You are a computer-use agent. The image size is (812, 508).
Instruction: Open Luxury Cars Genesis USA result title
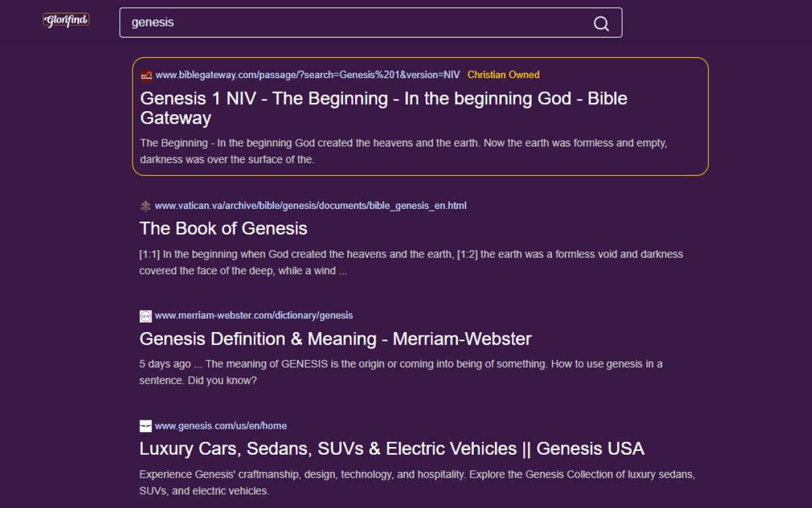click(x=391, y=449)
